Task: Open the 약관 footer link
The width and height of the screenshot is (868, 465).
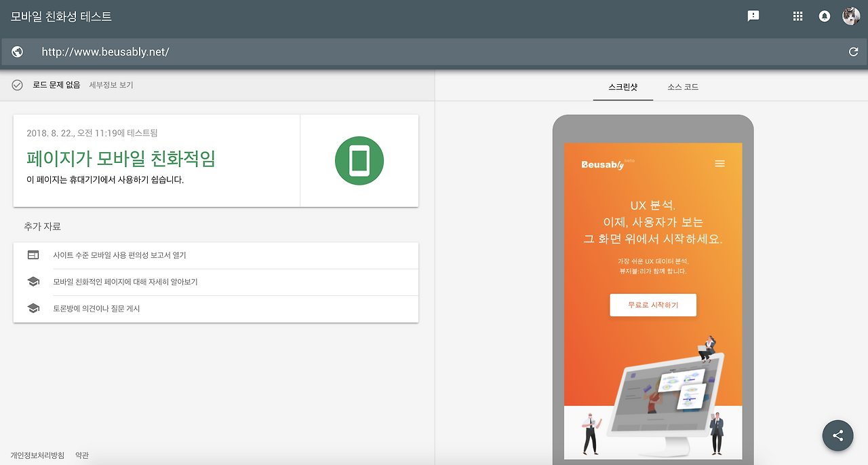Action: 81,455
